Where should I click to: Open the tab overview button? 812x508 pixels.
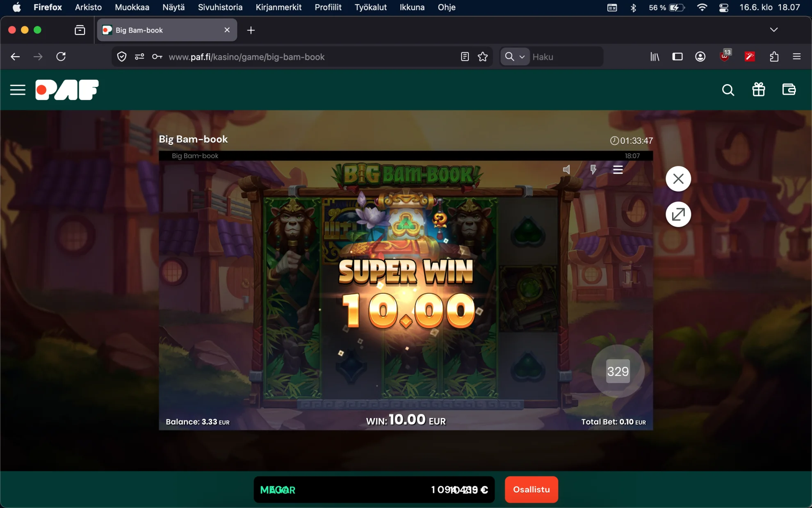coord(80,30)
